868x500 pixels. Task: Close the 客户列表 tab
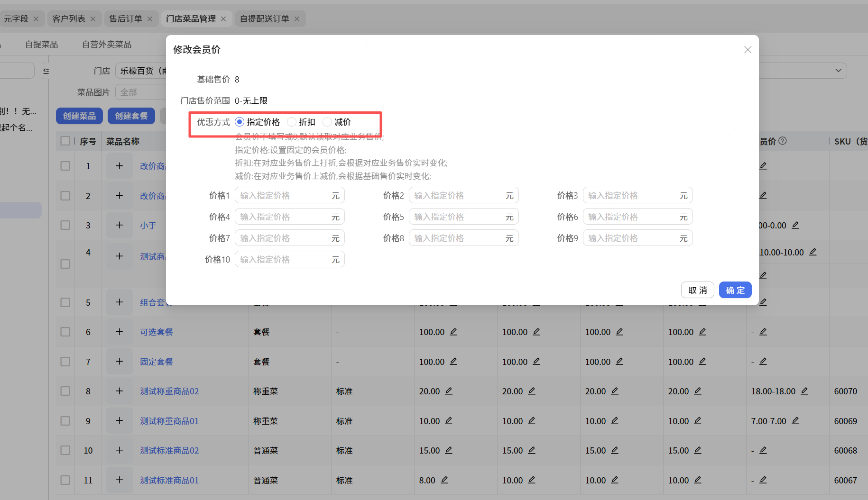coord(93,19)
